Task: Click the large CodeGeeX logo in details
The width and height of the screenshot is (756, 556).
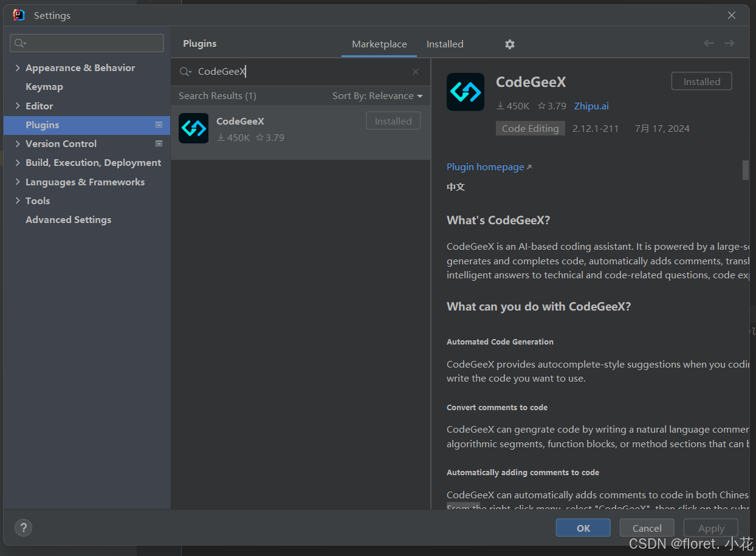Action: tap(466, 92)
